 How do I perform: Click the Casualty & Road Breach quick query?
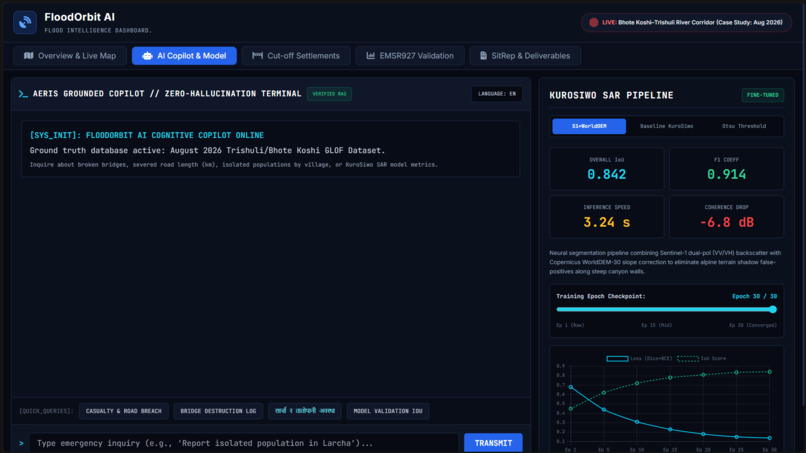[123, 411]
